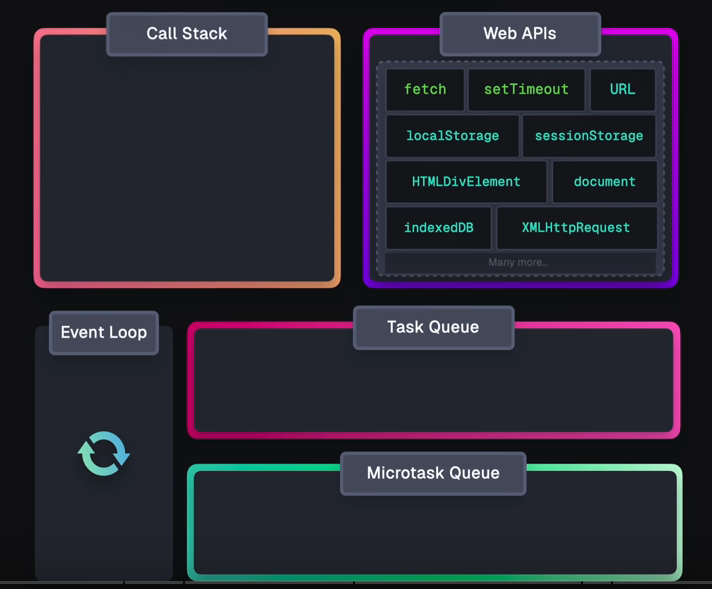Select the indexedDB API tile
Image resolution: width=712 pixels, height=589 pixels.
point(438,228)
